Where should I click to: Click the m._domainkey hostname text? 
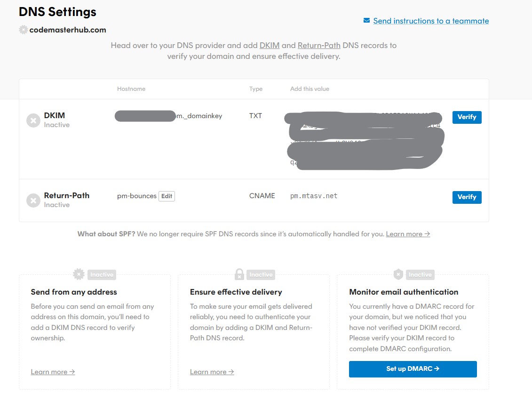[199, 116]
